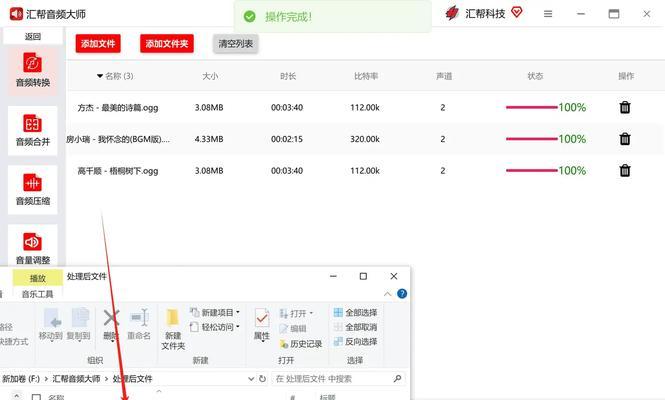665x400 pixels.
Task: Click the 时长 column header
Action: (x=288, y=76)
